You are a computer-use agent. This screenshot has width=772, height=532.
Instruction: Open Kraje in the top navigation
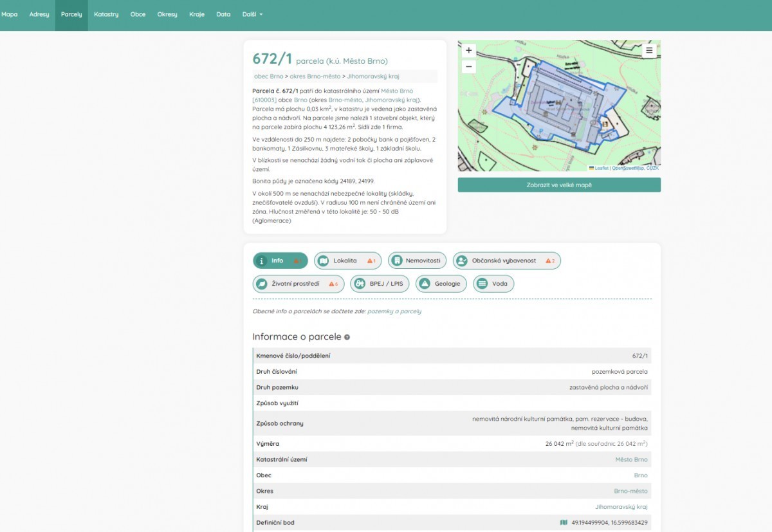click(197, 14)
